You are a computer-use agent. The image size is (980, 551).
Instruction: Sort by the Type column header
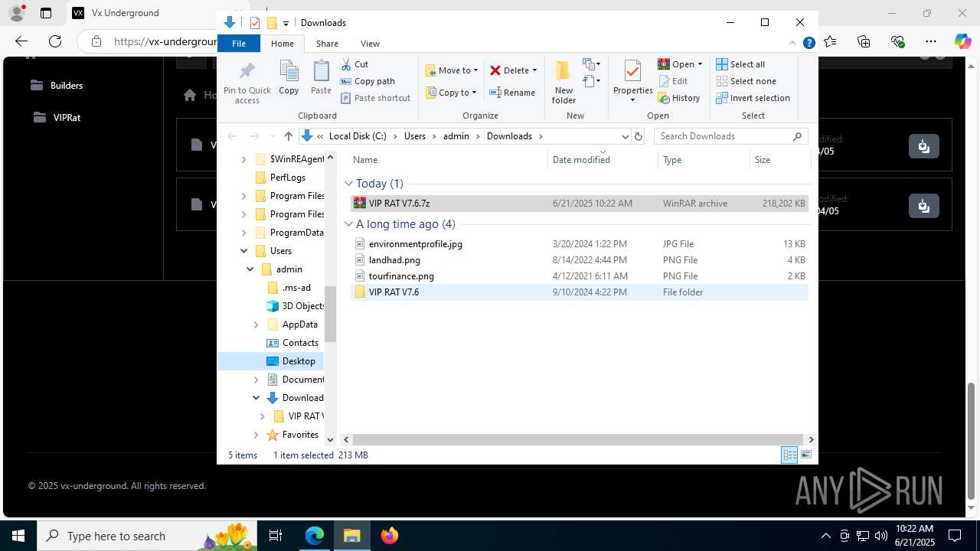point(704,160)
